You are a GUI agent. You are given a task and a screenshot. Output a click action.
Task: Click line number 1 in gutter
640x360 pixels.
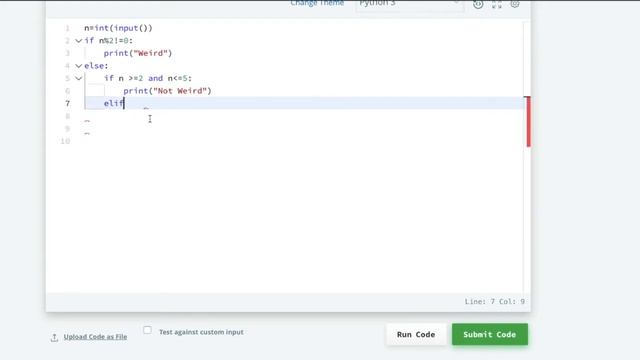[x=68, y=28]
